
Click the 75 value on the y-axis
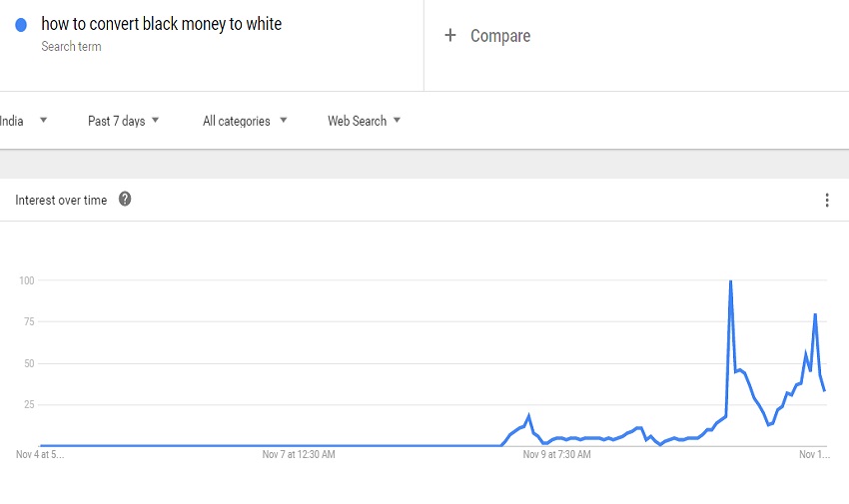click(28, 321)
